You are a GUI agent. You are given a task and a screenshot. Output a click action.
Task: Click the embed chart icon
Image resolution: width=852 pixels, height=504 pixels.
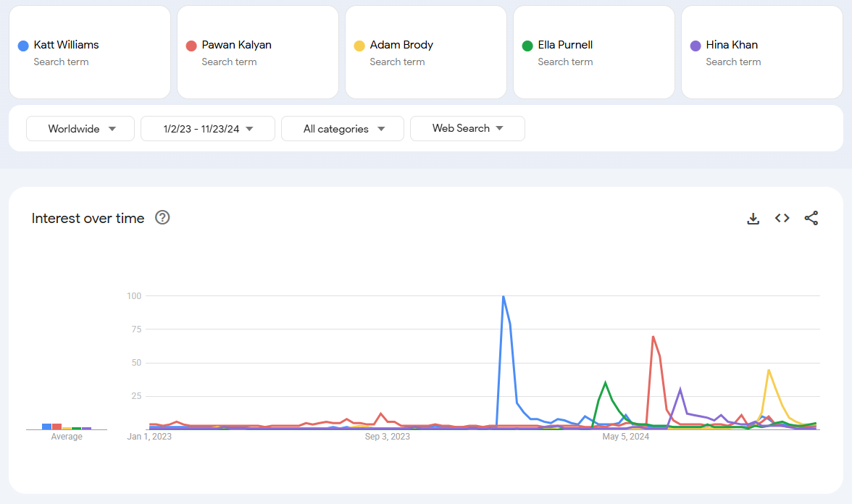coord(782,218)
